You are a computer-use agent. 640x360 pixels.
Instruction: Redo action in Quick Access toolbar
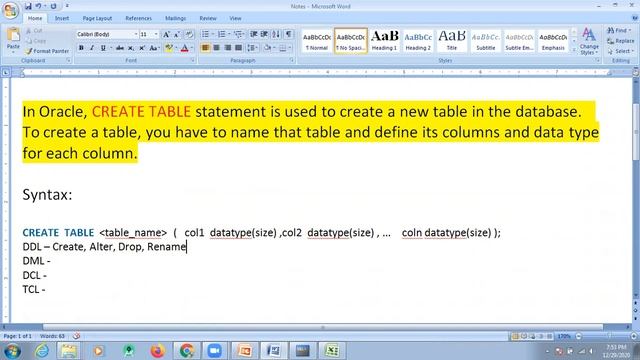[53, 6]
